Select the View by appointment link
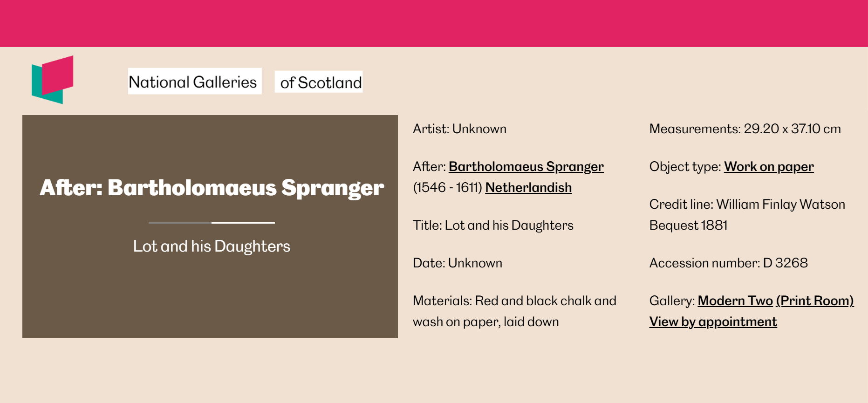Viewport: 868px width, 403px height. click(713, 322)
